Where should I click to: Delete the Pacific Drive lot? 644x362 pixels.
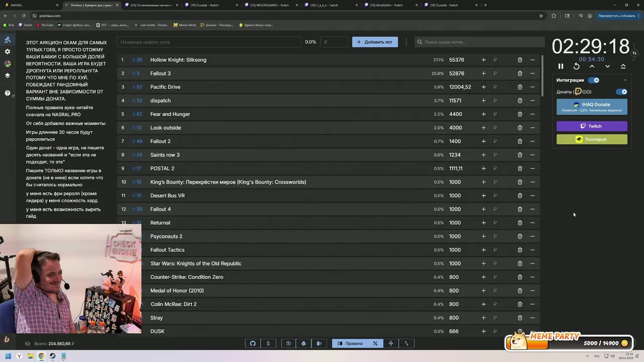pyautogui.click(x=520, y=87)
